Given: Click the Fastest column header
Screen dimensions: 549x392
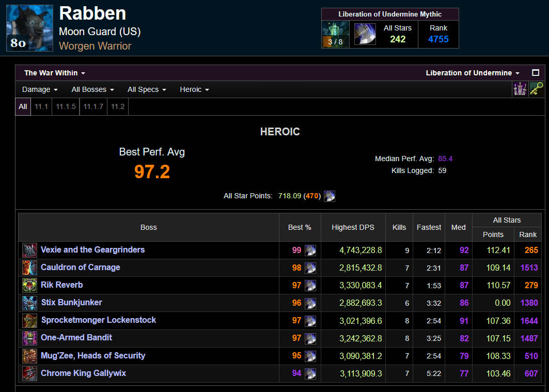Looking at the screenshot, I should coord(429,227).
